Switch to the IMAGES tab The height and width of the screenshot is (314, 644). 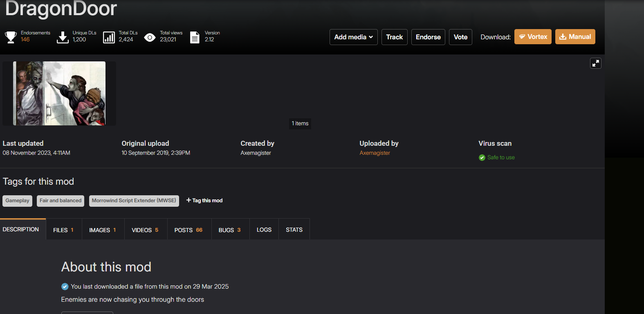(x=103, y=230)
